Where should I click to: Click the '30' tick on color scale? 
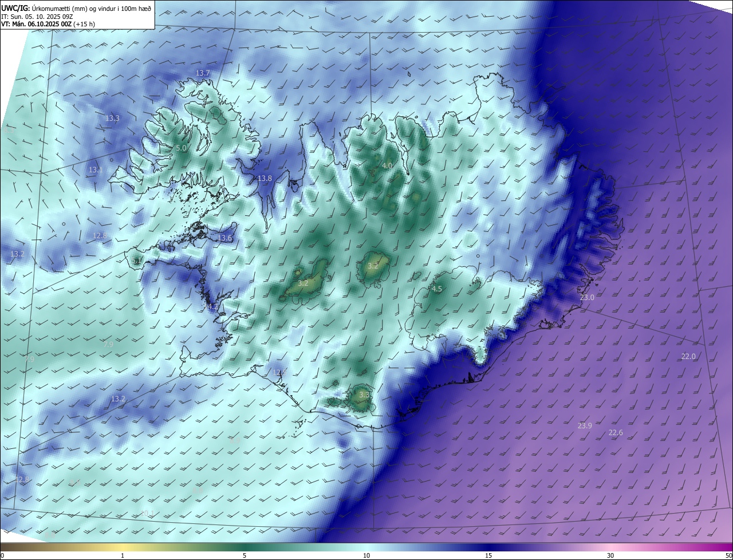[x=610, y=555]
